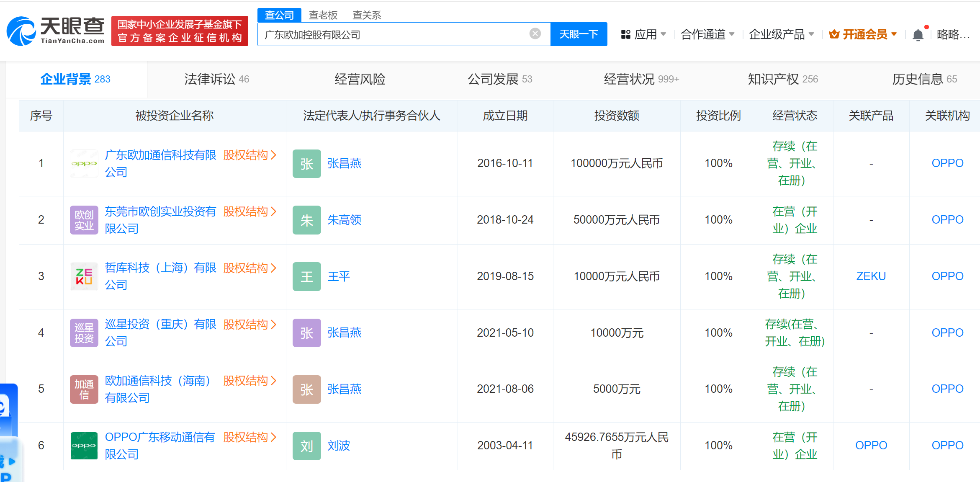980x482 pixels.
Task: Open OPPO广东移动通信有限公司 link
Action: click(159, 446)
